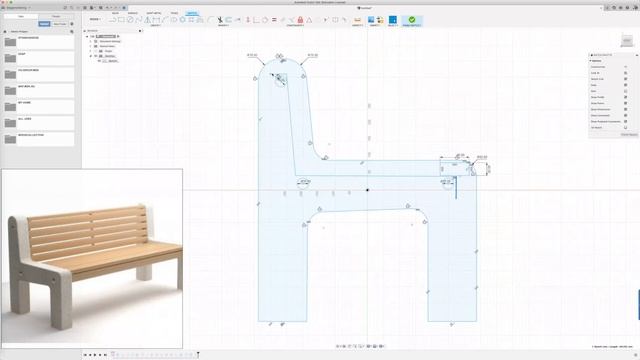Click Finish Sketch button in Sketch Palette
The height and width of the screenshot is (360, 640).
(629, 134)
